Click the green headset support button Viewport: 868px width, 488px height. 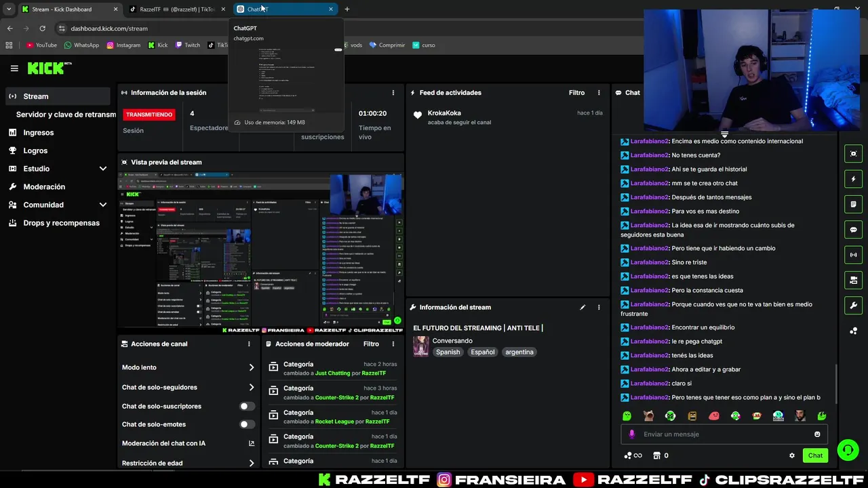click(847, 449)
